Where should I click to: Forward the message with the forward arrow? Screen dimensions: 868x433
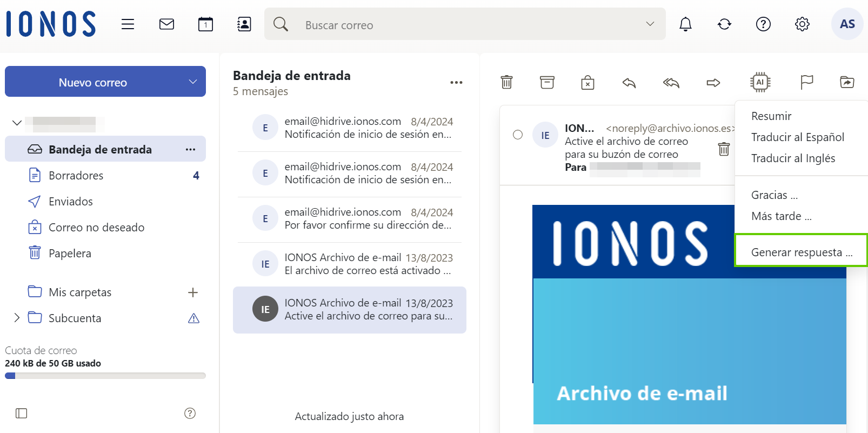(x=713, y=83)
